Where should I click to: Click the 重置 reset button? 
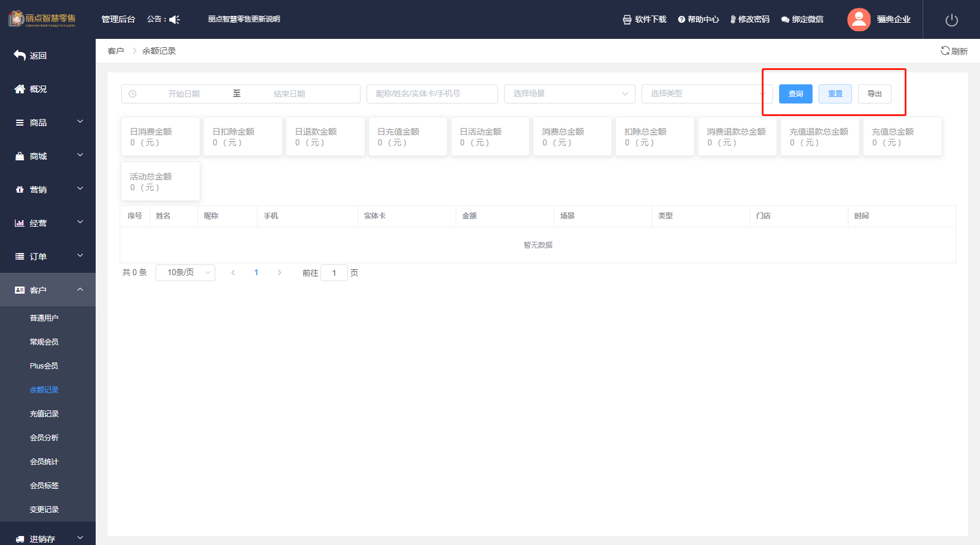click(x=835, y=94)
